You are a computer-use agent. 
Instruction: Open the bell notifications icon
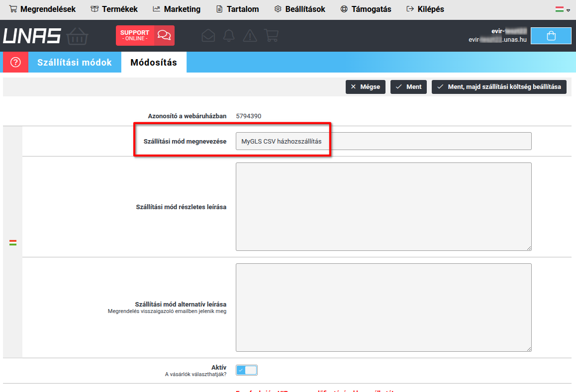[229, 36]
